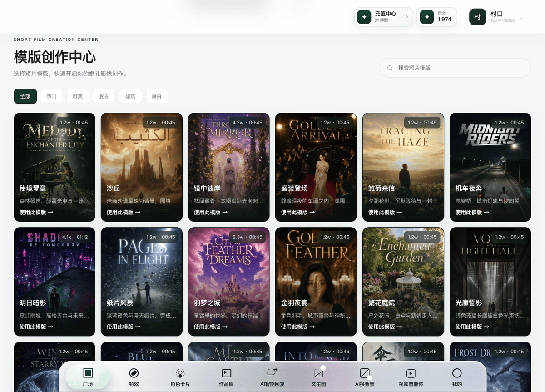Open the Pages in Flight 纸片风暴 poster
Image resolution: width=545 pixels, height=392 pixels.
coord(142,282)
